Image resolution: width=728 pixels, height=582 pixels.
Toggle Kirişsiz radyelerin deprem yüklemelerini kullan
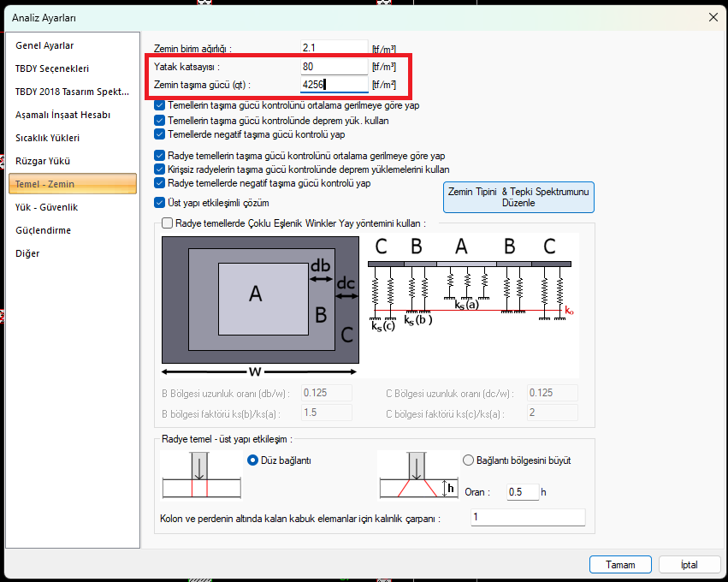(159, 169)
